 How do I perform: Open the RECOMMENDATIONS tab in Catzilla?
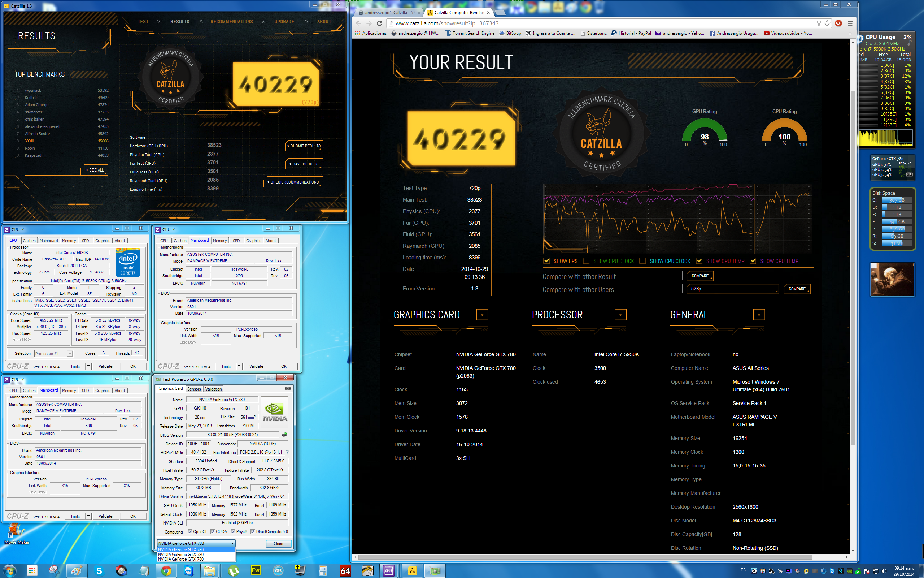tap(232, 22)
